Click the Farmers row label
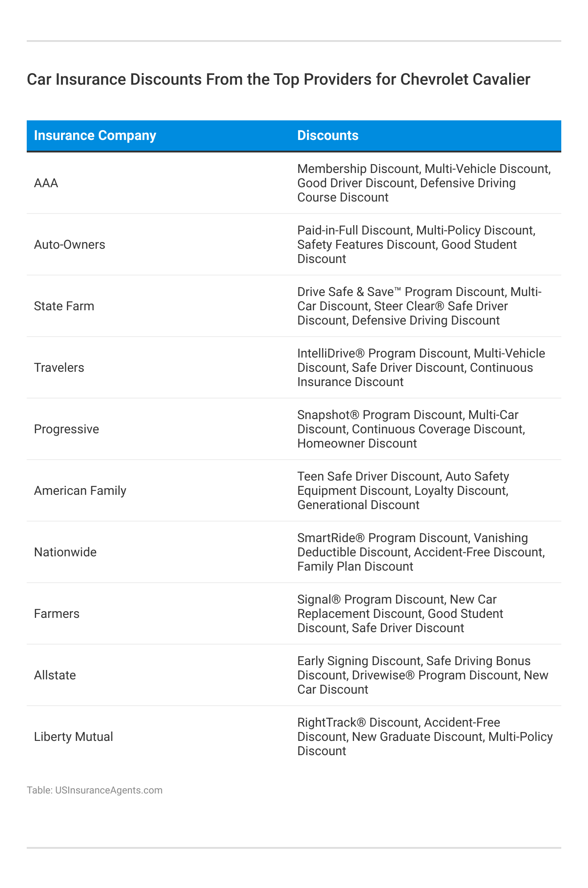The image size is (588, 888). 57,614
